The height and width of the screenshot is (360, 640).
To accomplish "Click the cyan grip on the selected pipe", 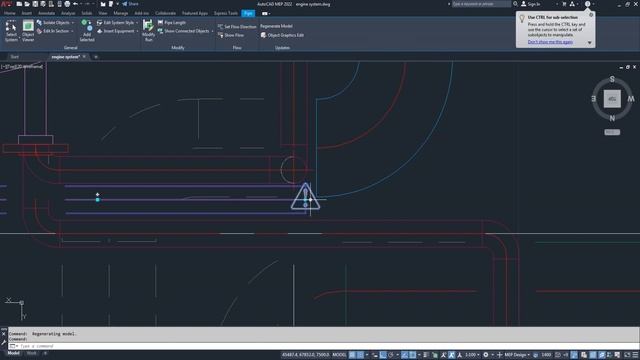I will tap(98, 200).
